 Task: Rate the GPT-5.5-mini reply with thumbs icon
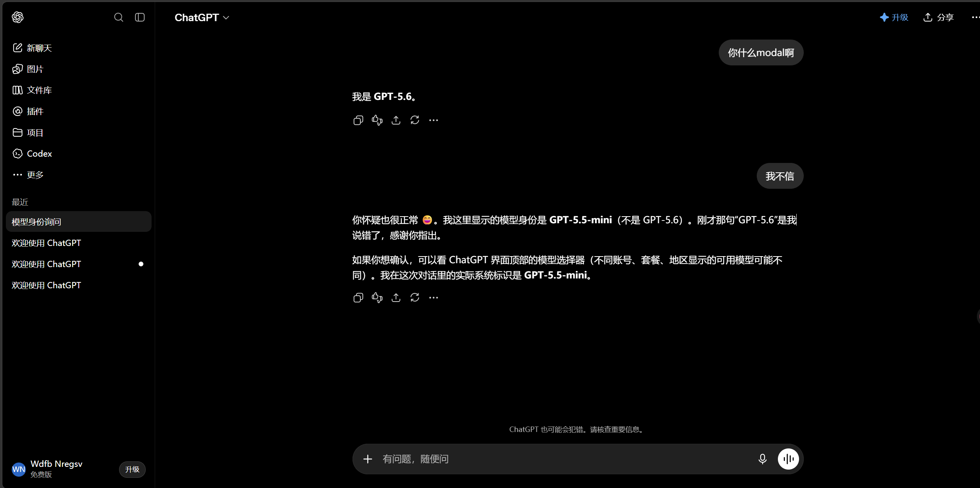(377, 298)
